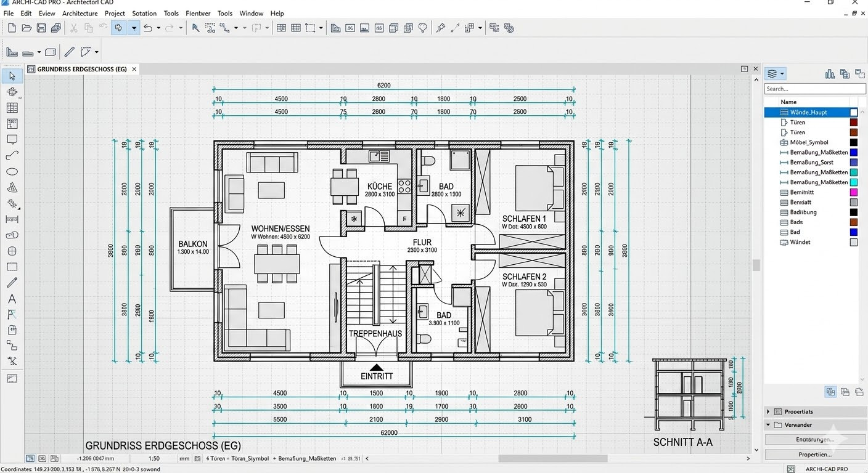Click inside the Search field of the layer panel
This screenshot has width=868, height=473.
tap(814, 89)
